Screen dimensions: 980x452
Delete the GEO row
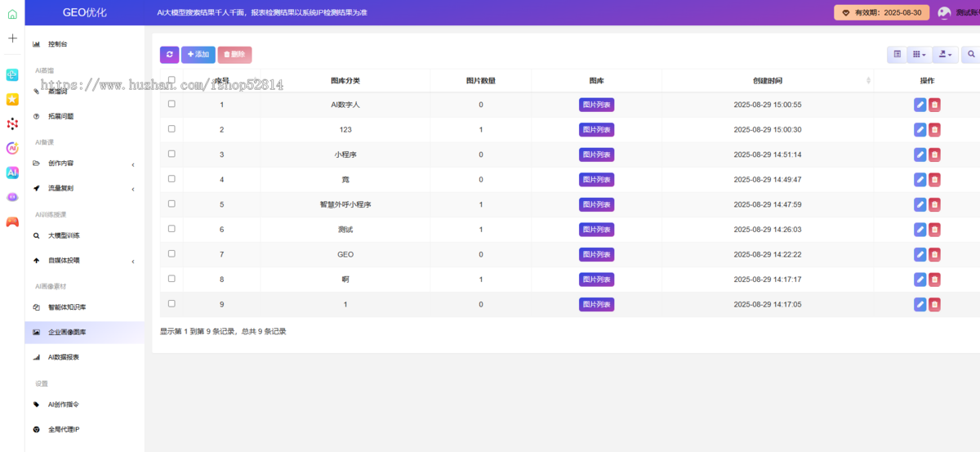[934, 254]
